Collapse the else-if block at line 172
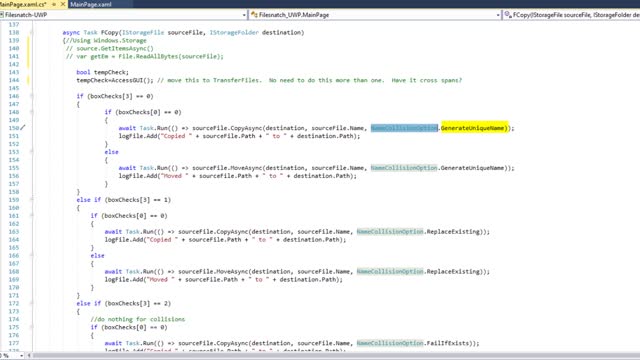This screenshot has height=360, width=640. point(31,303)
